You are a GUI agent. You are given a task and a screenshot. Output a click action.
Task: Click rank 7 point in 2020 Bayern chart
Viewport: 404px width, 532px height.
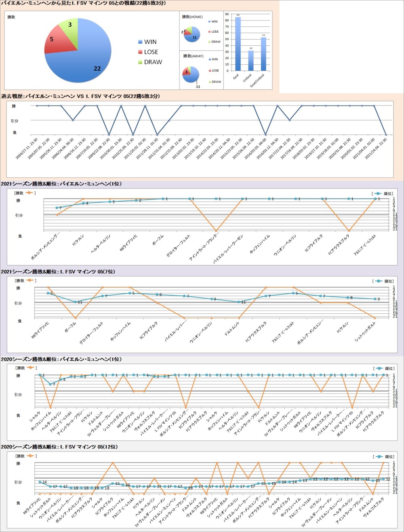(x=50, y=384)
